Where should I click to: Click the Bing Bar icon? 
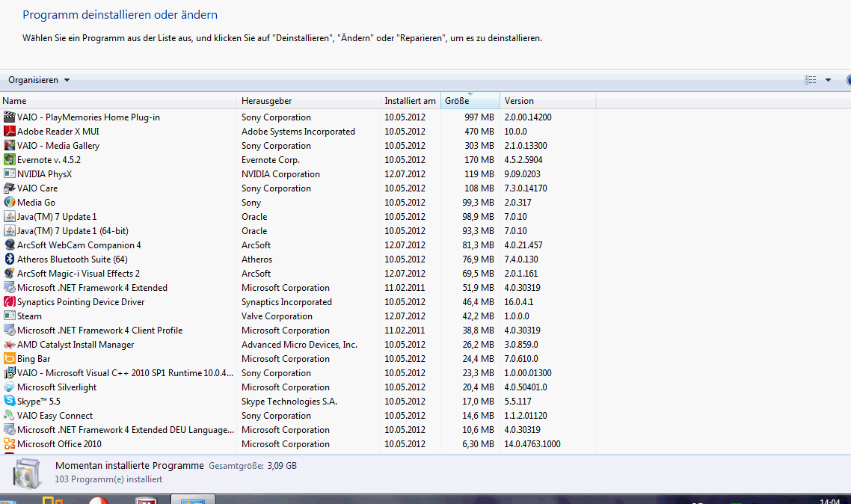click(9, 359)
